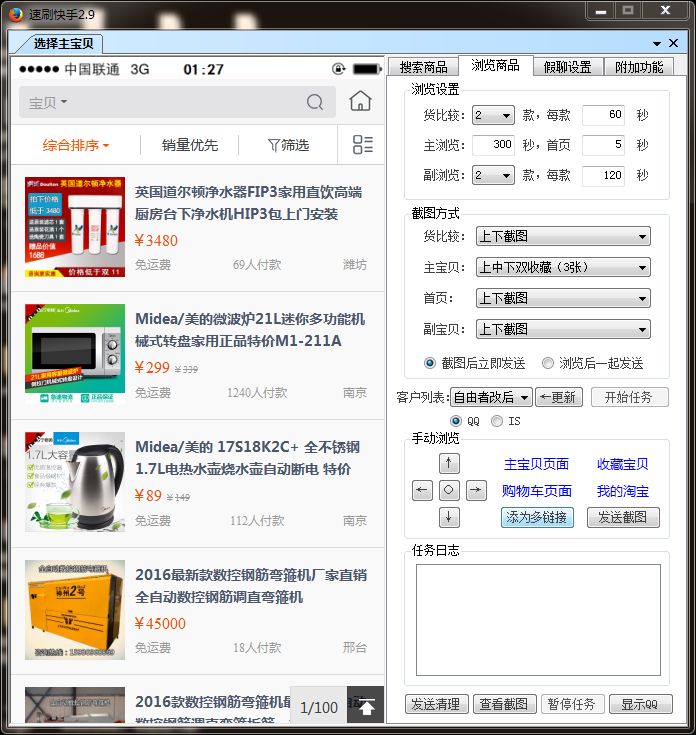This screenshot has height=735, width=696.
Task: Open the water purifier product thumbnail
Action: pos(75,227)
